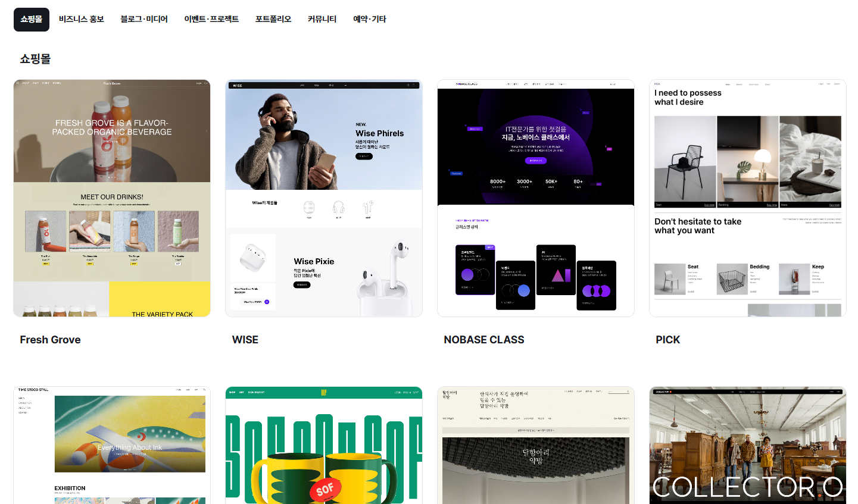This screenshot has height=504, width=858.
Task: Select the 쇼핑몰 category tab
Action: coord(32,19)
